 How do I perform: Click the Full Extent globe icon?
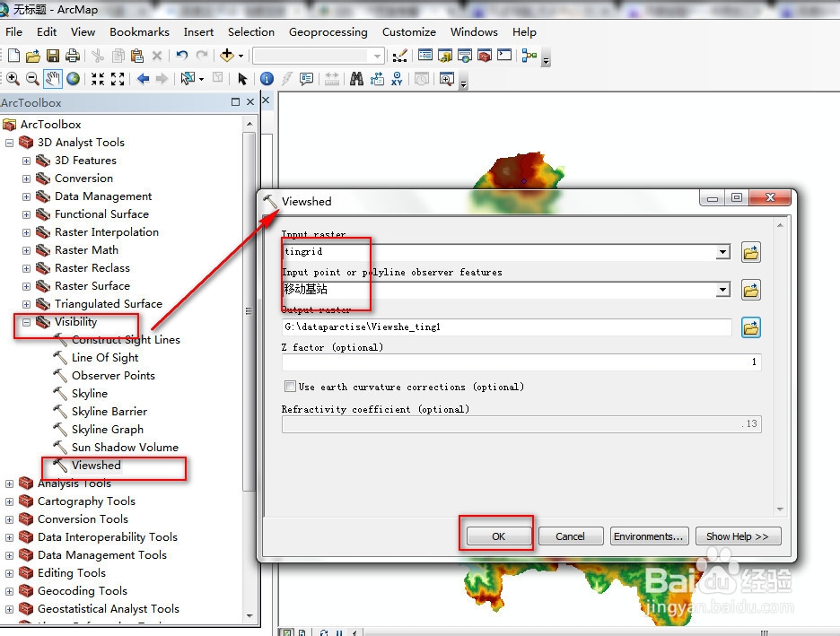(73, 79)
